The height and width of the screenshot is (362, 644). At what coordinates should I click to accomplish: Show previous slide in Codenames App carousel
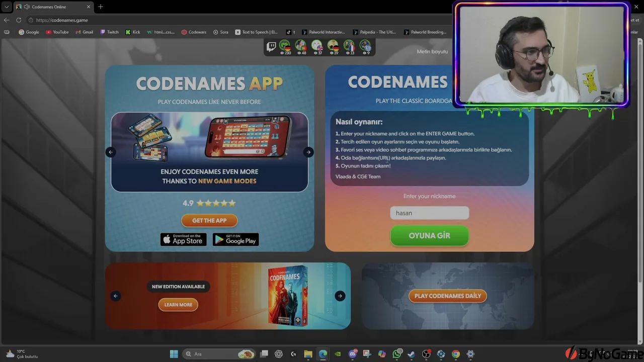tap(111, 152)
